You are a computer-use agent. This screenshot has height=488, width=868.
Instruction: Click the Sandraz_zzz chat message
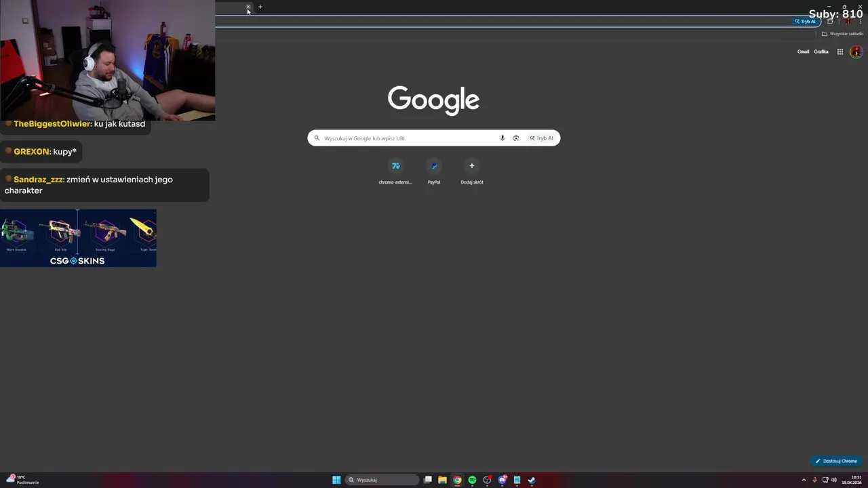click(x=104, y=185)
